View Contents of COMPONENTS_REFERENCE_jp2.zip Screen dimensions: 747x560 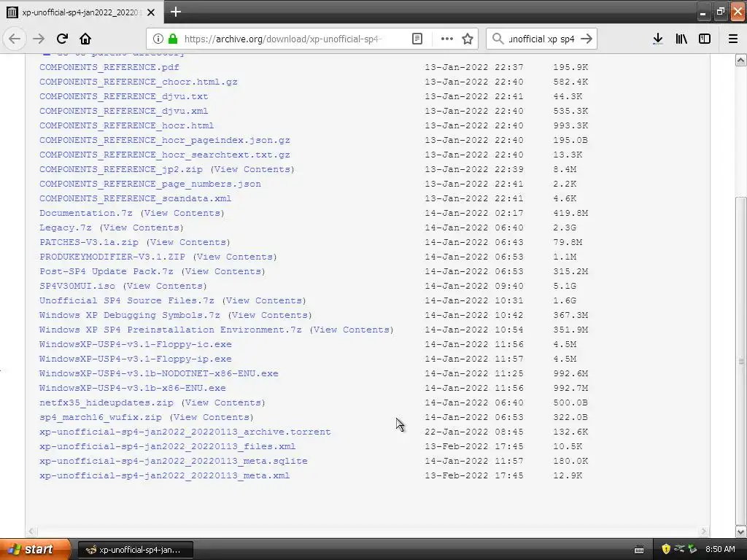(252, 169)
